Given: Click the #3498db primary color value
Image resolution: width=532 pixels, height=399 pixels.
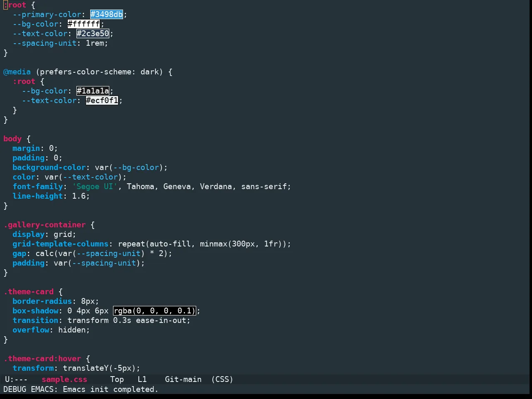Looking at the screenshot, I should [x=107, y=15].
